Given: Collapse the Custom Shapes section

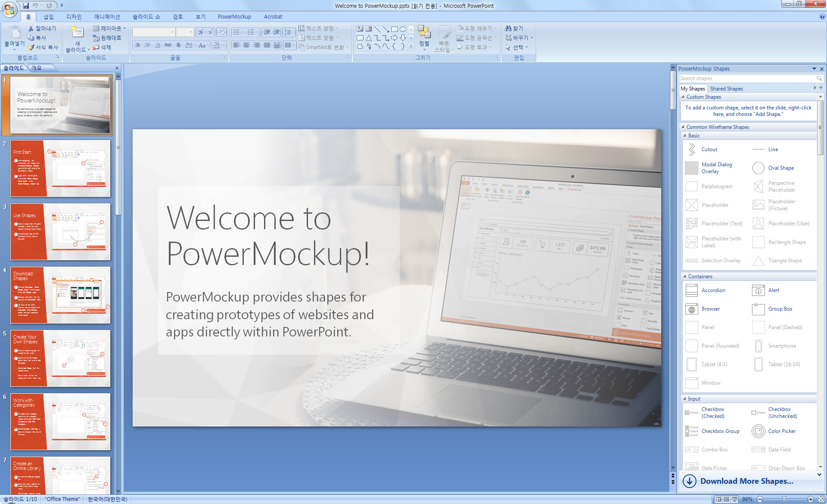Looking at the screenshot, I should click(683, 97).
